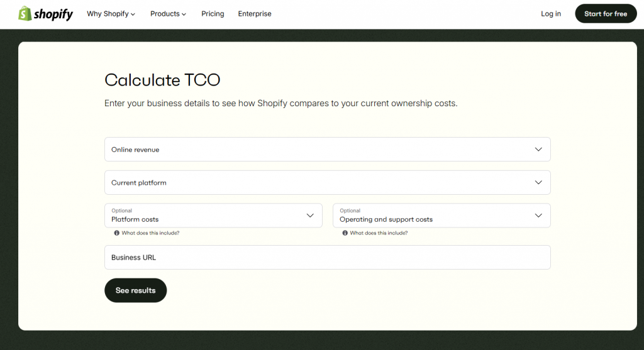Open 'What does this include?' under Operating costs
Image resolution: width=644 pixels, height=350 pixels.
pos(379,233)
